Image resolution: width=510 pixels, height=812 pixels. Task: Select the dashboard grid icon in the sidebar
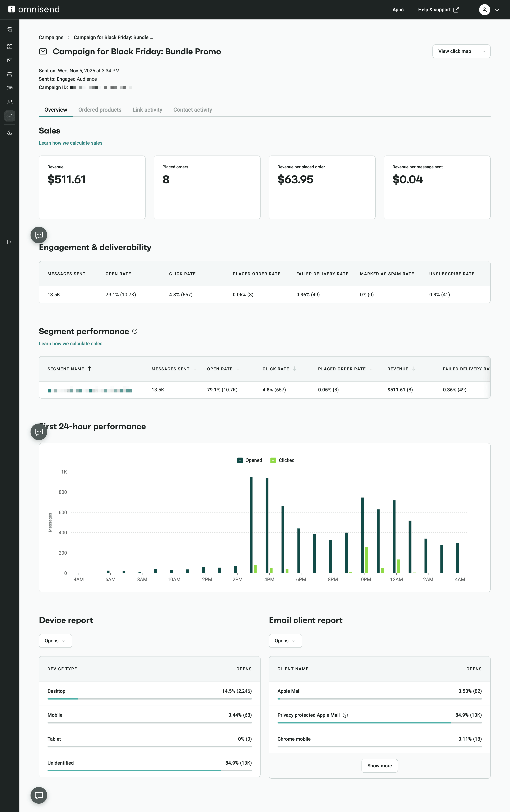[9, 47]
